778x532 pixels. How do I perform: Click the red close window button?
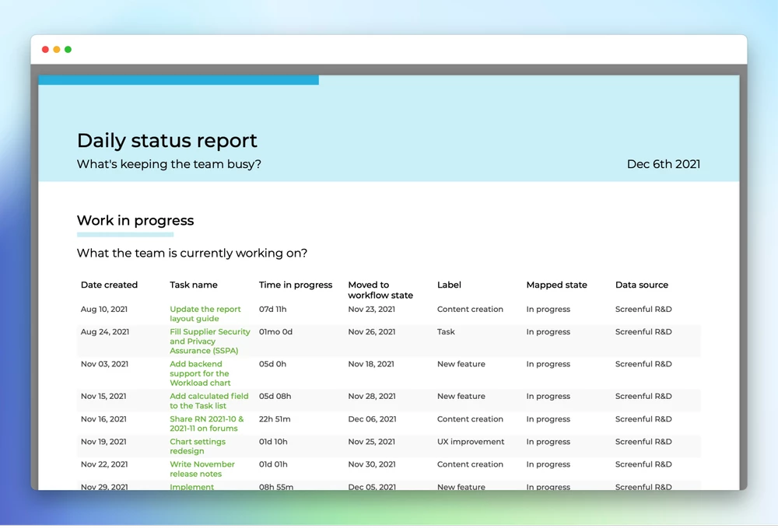pos(45,50)
